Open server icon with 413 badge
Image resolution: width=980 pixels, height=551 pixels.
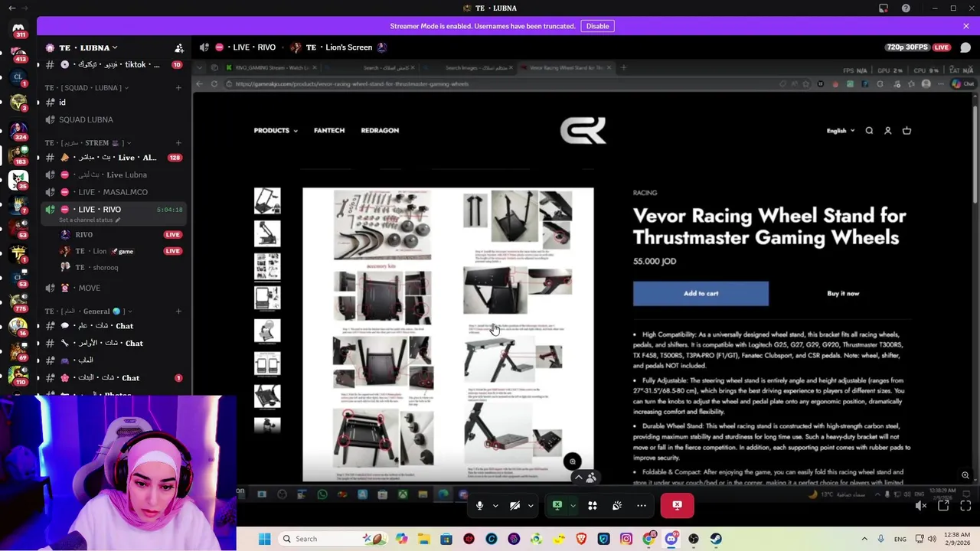18,53
